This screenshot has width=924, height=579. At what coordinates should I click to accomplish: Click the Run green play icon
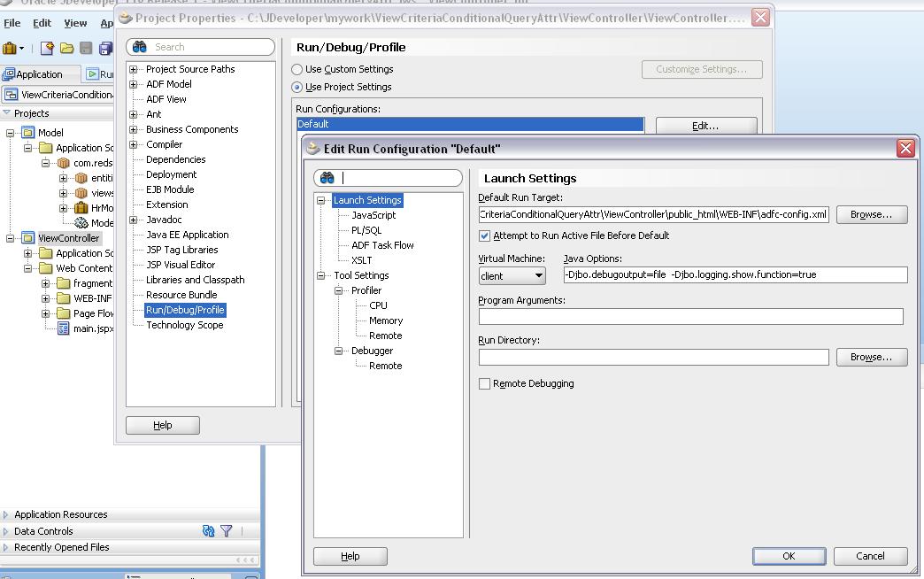(x=91, y=73)
